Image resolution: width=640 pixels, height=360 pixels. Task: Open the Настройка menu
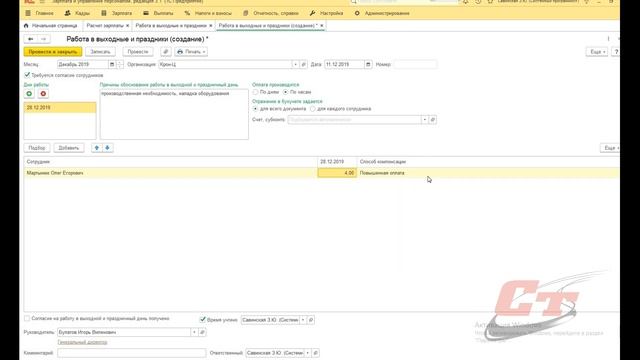[326, 13]
